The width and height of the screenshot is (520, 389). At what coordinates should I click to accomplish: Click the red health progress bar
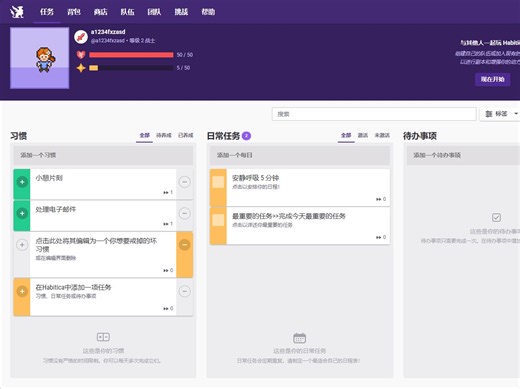click(131, 55)
